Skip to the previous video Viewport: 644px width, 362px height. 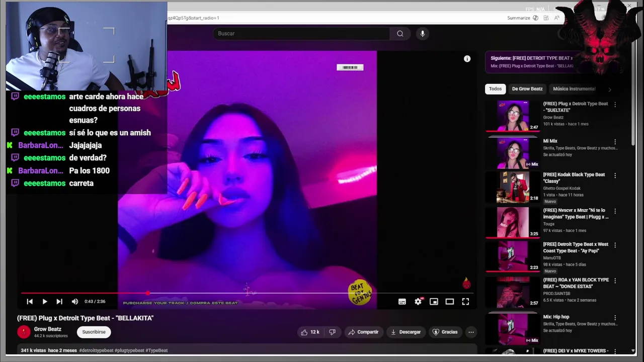30,302
